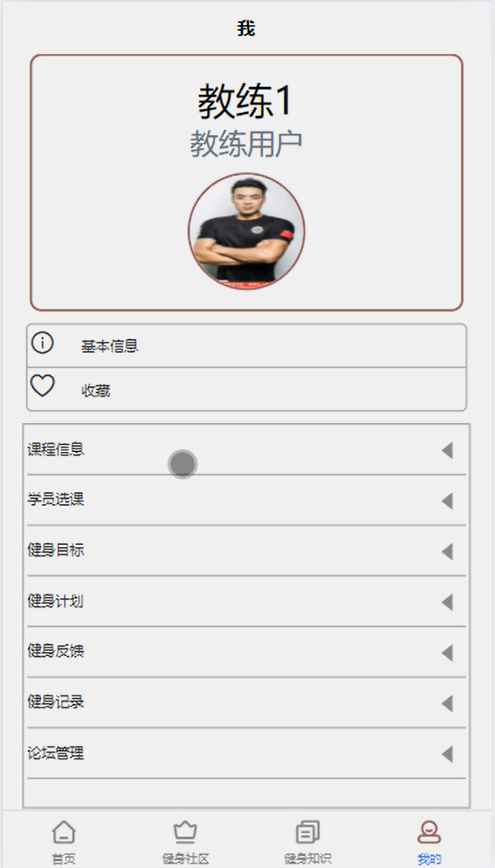Expand the 健身记录 arrow
This screenshot has height=868, width=495.
point(447,703)
